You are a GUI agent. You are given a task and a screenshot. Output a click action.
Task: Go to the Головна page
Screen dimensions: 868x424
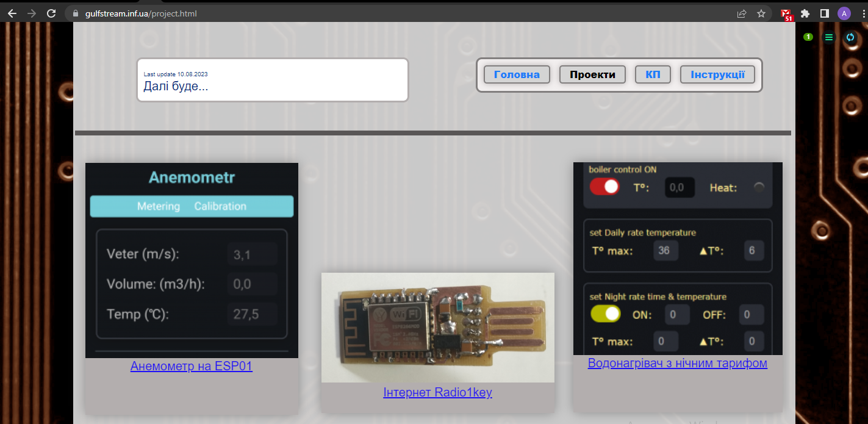(517, 74)
